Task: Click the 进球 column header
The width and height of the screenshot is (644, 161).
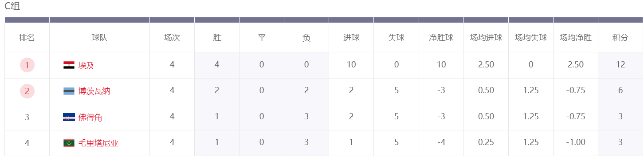Action: [351, 38]
